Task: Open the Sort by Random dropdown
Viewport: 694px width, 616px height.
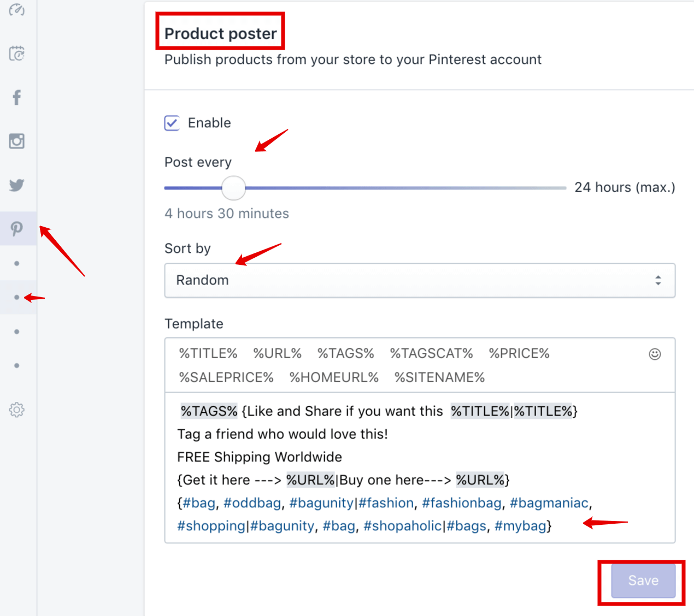Action: (x=420, y=280)
